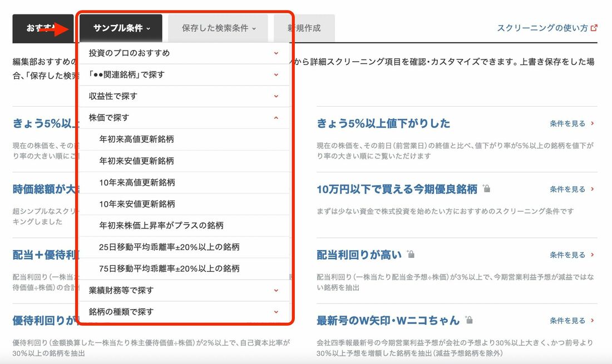Open 配当利回りが高い condition title
Screen dimensions: 612x364
click(359, 255)
